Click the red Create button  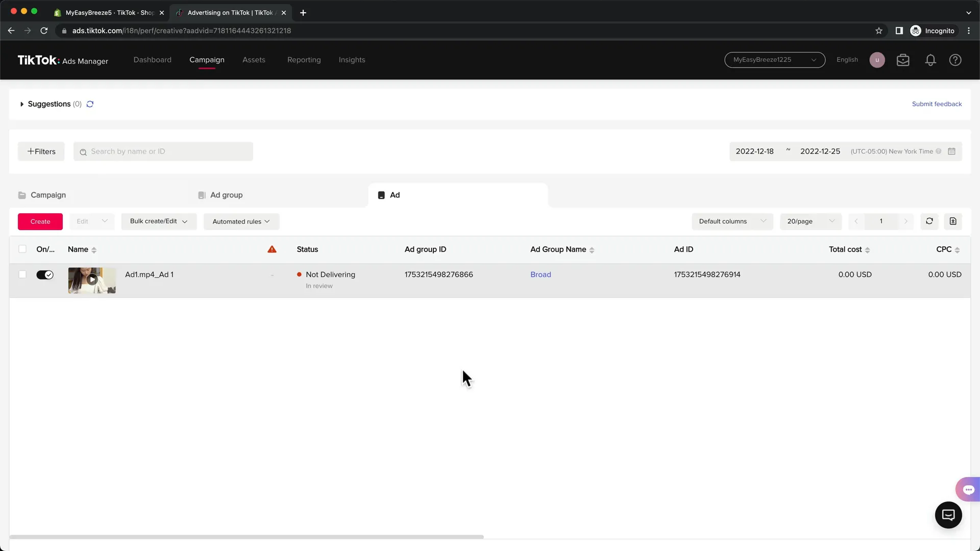(40, 221)
